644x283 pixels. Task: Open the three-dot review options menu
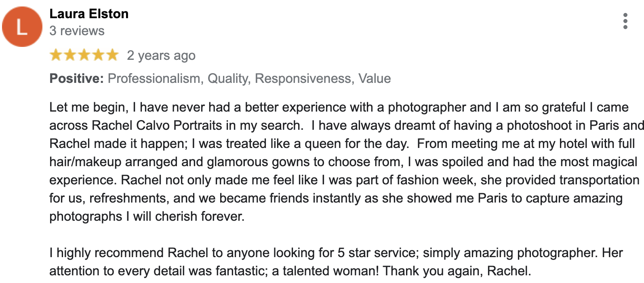click(625, 21)
